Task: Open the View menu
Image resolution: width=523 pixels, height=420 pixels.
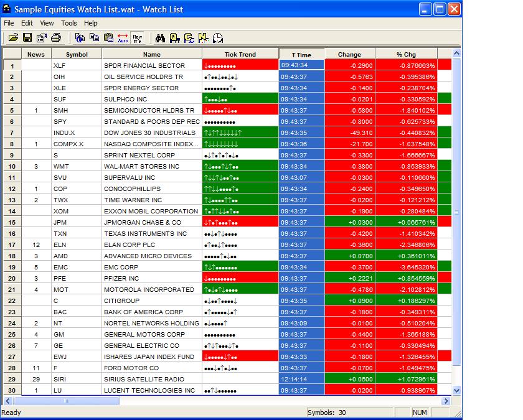Action: pos(47,23)
